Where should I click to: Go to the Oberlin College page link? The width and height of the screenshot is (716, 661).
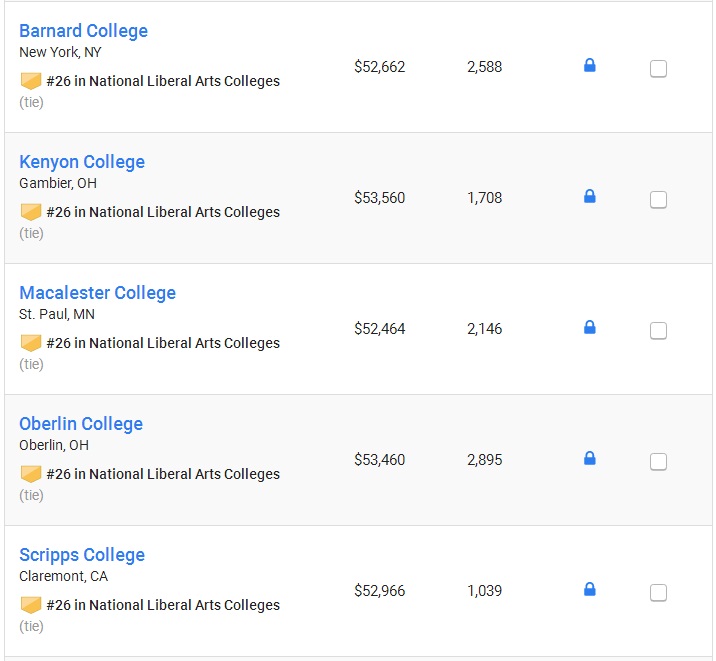point(81,424)
